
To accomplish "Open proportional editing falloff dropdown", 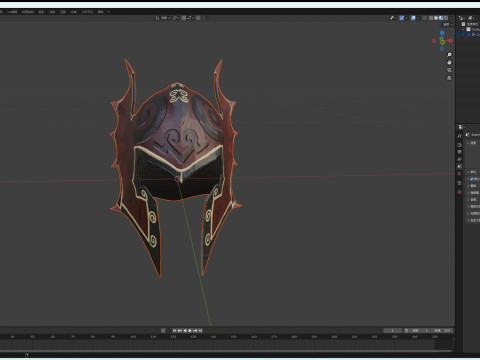I will pos(203,18).
